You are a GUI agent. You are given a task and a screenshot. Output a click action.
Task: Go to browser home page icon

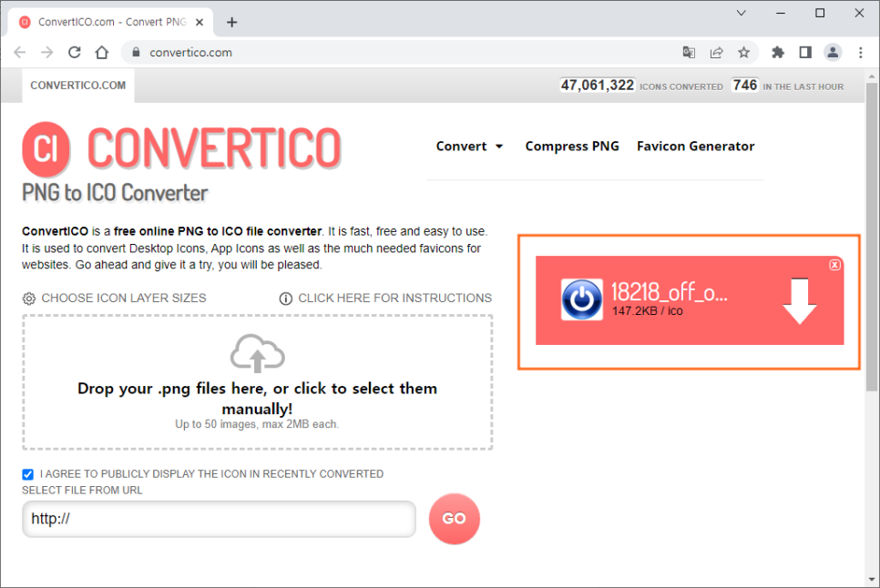coord(102,53)
